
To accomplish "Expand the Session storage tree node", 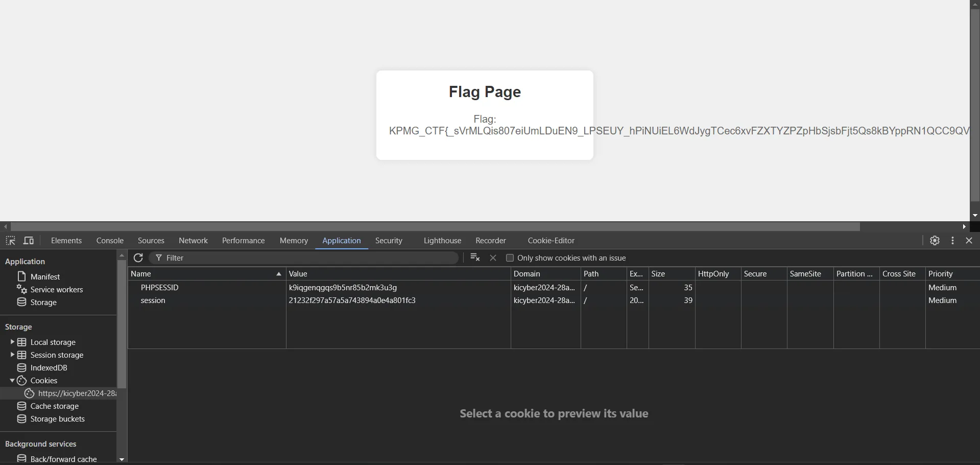I will pos(12,355).
